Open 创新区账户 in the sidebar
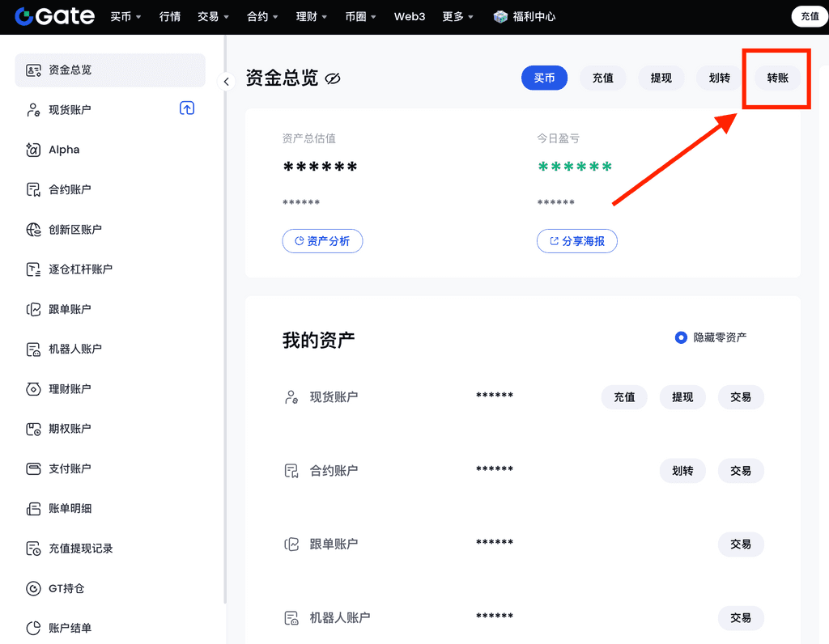829x644 pixels. pos(74,229)
